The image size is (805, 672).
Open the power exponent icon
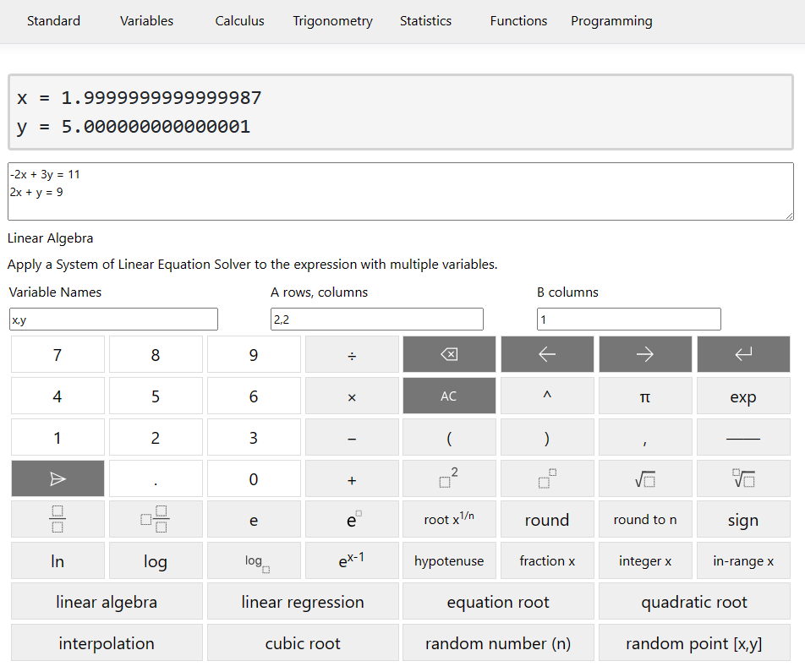pyautogui.click(x=547, y=478)
